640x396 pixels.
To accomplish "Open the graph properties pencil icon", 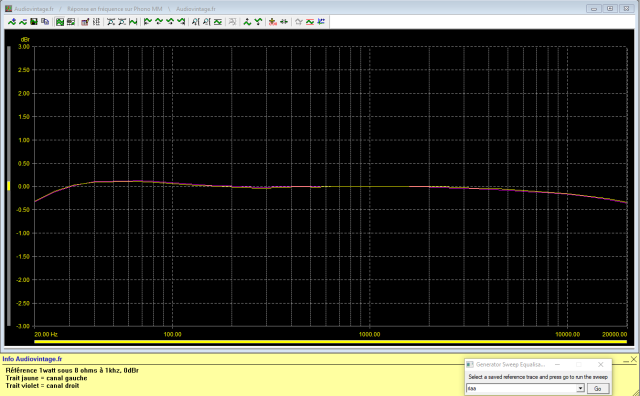I will (85, 22).
